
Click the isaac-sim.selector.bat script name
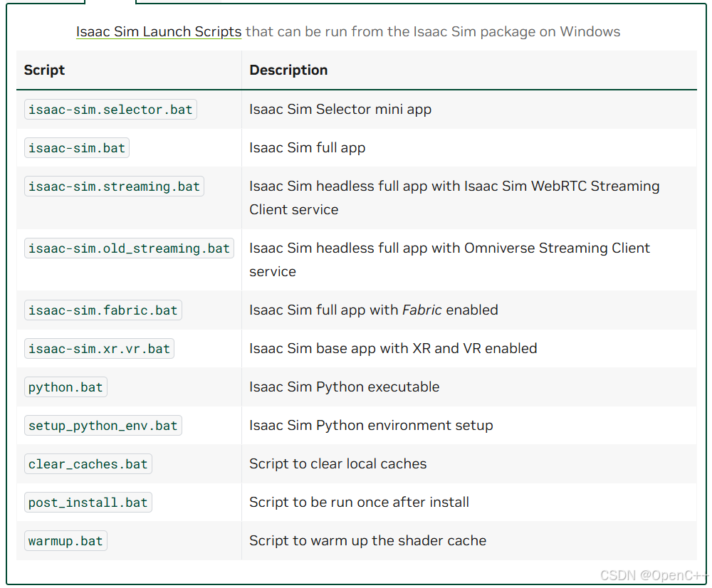110,110
